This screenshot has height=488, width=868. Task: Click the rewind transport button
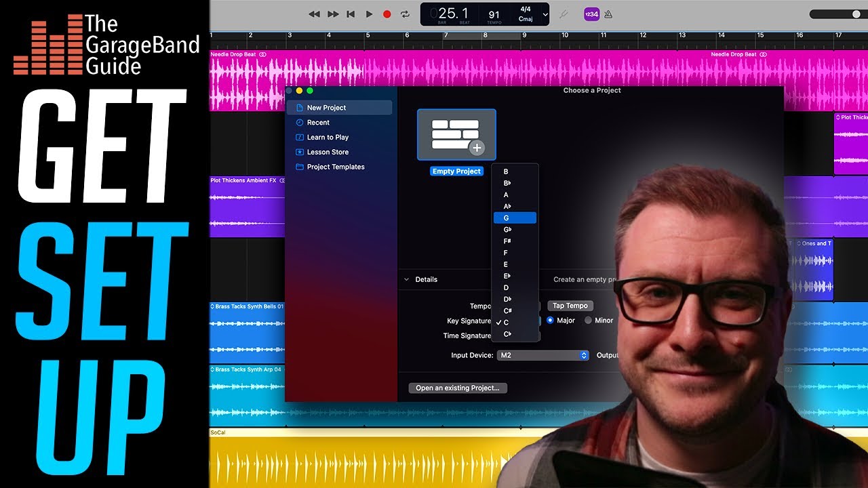[x=314, y=14]
